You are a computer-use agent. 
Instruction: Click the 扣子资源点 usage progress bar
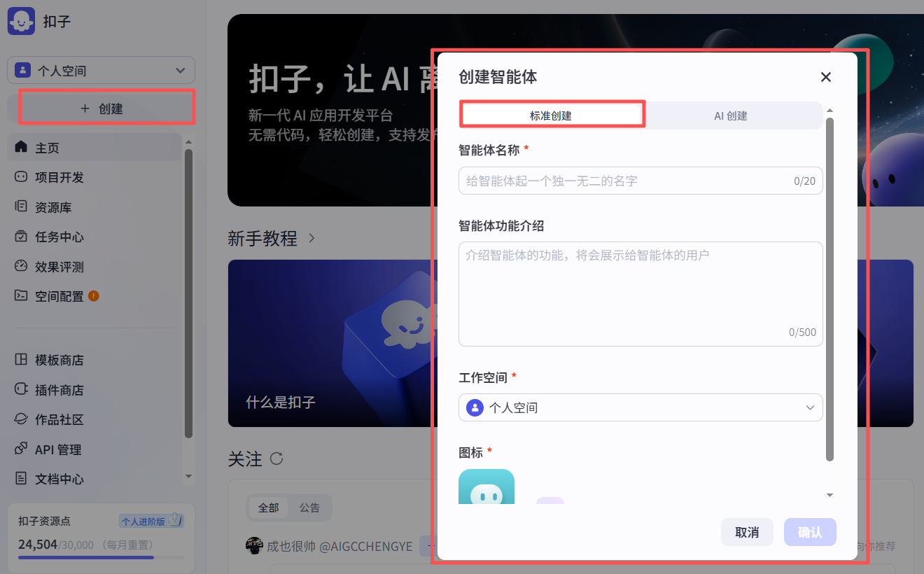(101, 557)
